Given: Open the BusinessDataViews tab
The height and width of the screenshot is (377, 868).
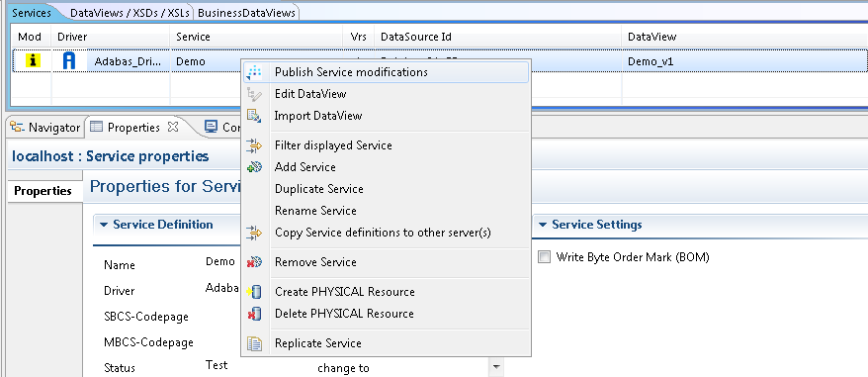Looking at the screenshot, I should pos(246,13).
